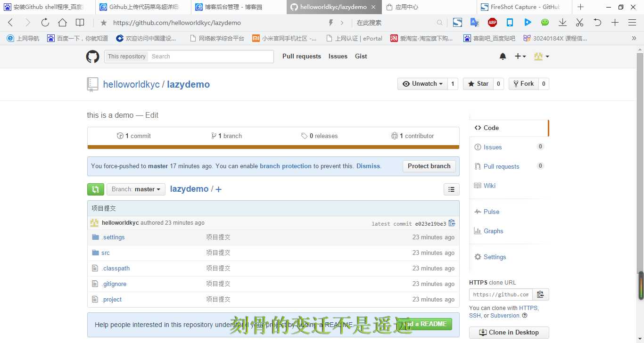Dismiss the force-push notice
This screenshot has height=343, width=644.
coord(368,166)
